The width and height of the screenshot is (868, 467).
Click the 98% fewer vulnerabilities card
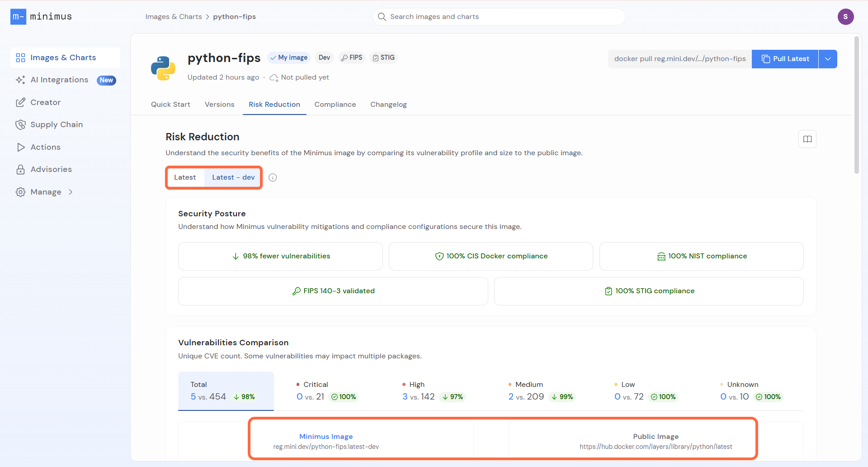click(280, 257)
